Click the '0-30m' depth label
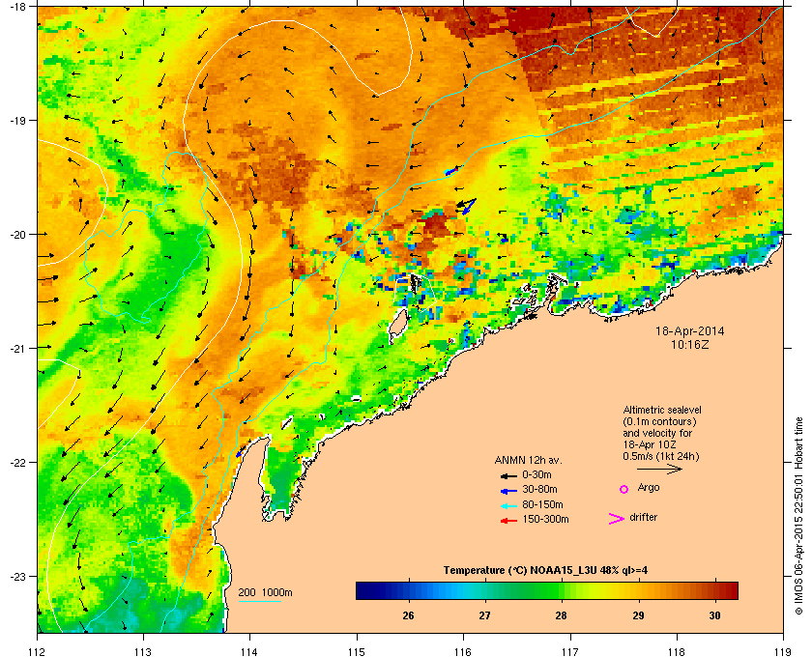Screen dimensions: 812x657 click(536, 474)
